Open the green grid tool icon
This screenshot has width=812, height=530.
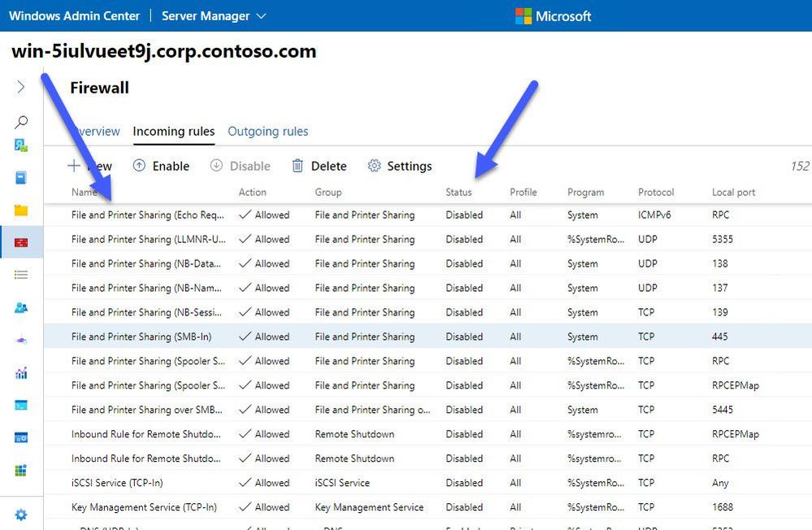pyautogui.click(x=20, y=471)
